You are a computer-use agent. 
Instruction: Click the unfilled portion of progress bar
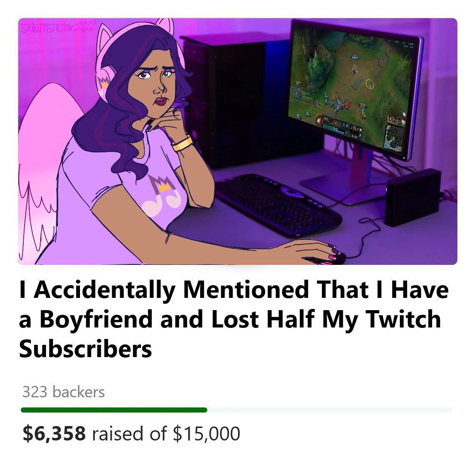330,410
